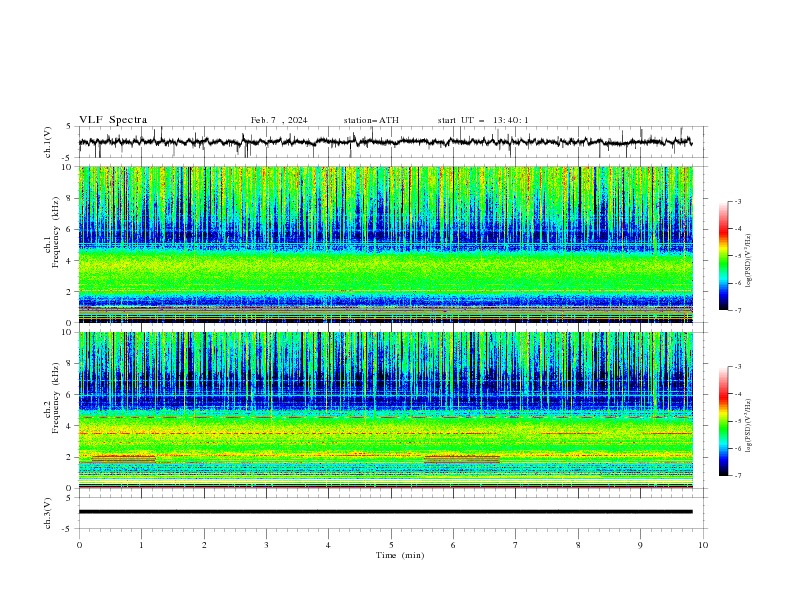Screen dimensions: 792x612
Task: Click the "-3" label on the ch.1 colorbar
Action: coord(737,201)
